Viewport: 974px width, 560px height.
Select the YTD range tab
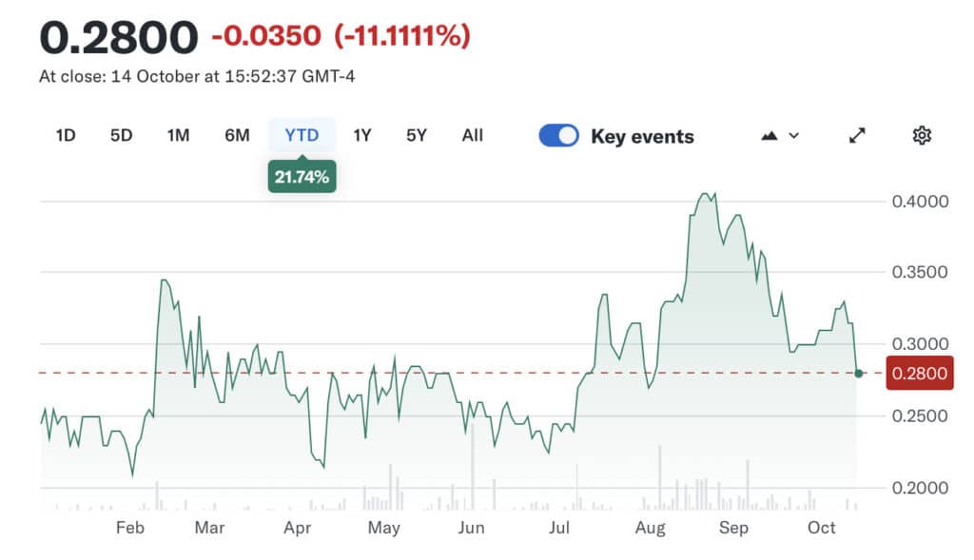(x=302, y=135)
